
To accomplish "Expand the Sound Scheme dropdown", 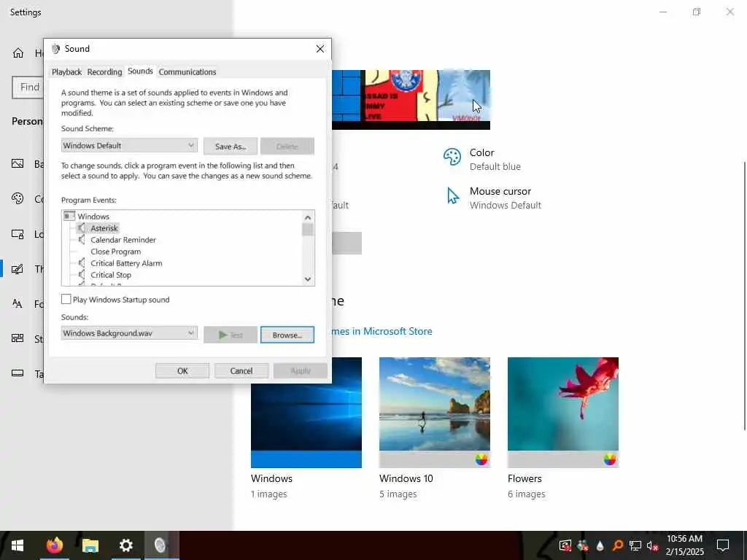I will (129, 146).
